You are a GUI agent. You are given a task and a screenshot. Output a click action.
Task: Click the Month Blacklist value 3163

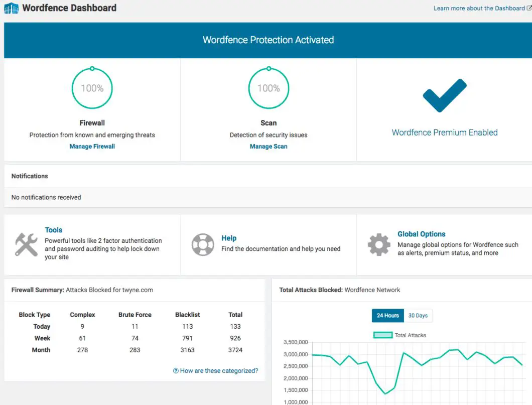coord(187,350)
